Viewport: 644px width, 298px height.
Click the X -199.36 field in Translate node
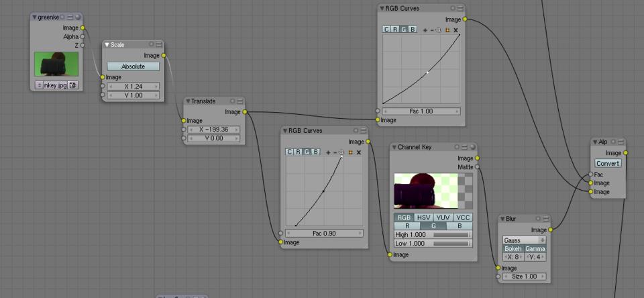click(215, 129)
